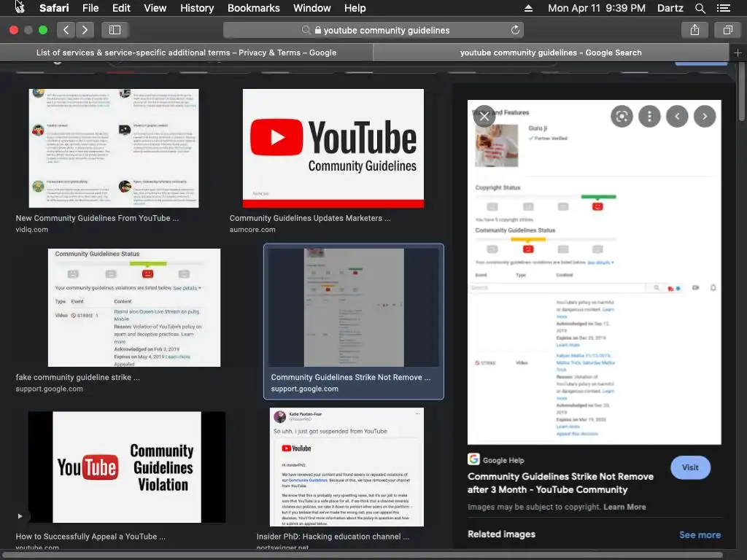Viewport: 747px width, 560px height.
Task: Open the View menu
Action: click(x=155, y=8)
